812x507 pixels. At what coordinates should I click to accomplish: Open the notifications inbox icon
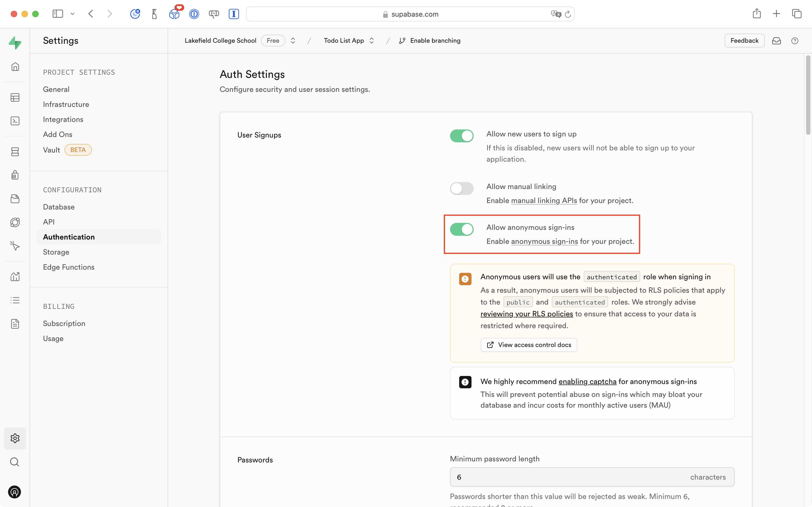click(x=776, y=41)
